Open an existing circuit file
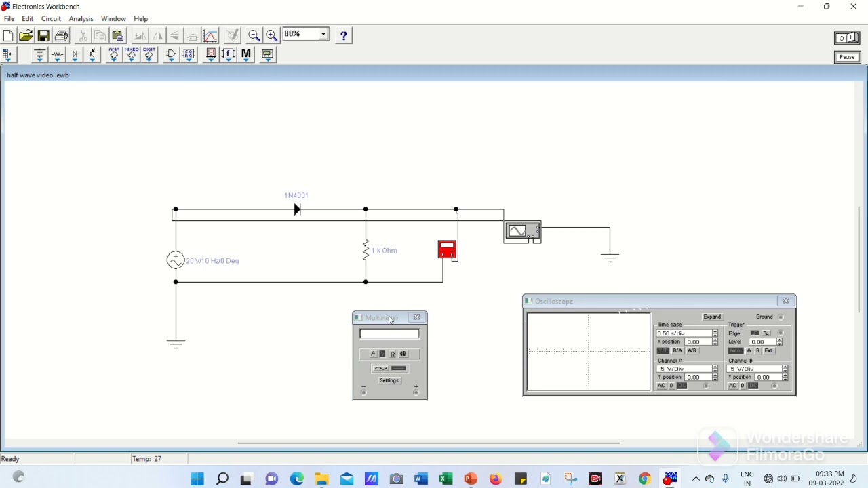 (x=26, y=35)
